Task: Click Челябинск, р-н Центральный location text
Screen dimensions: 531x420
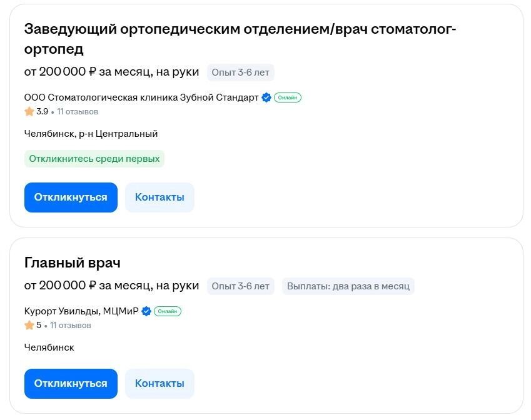Action: click(91, 134)
